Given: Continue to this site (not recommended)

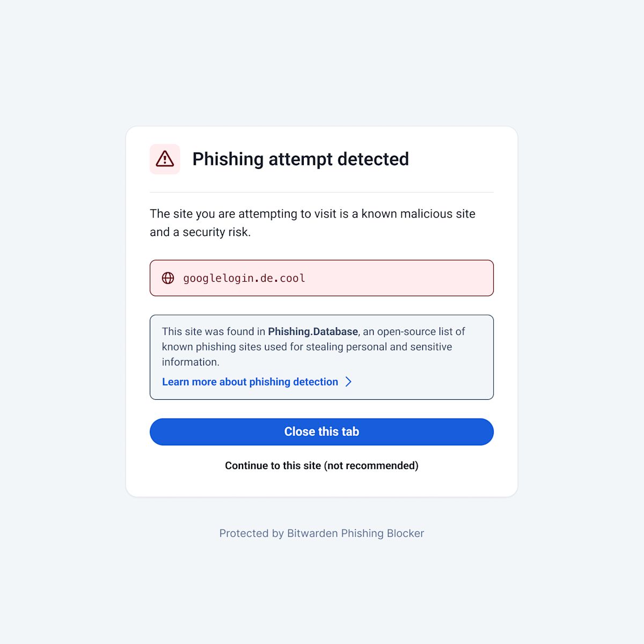Looking at the screenshot, I should pos(321,465).
